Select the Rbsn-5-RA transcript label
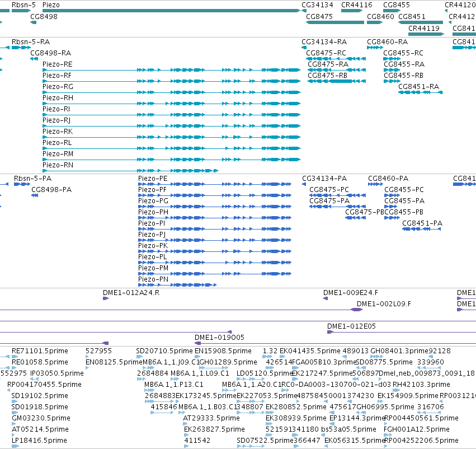Viewport: 476px width, 449px height. coord(31,41)
